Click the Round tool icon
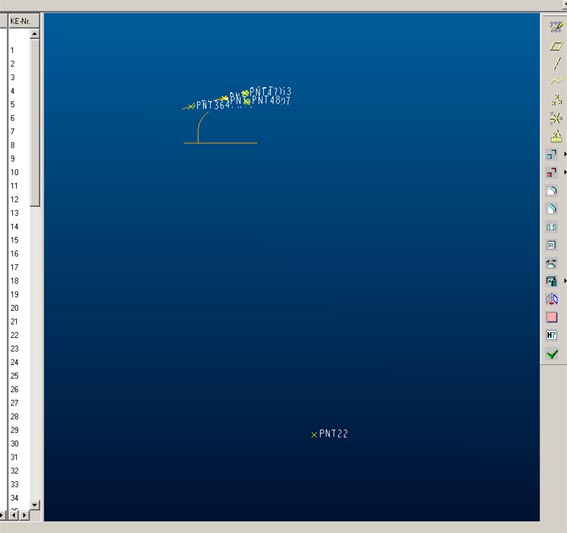Image resolution: width=567 pixels, height=533 pixels. point(552,191)
